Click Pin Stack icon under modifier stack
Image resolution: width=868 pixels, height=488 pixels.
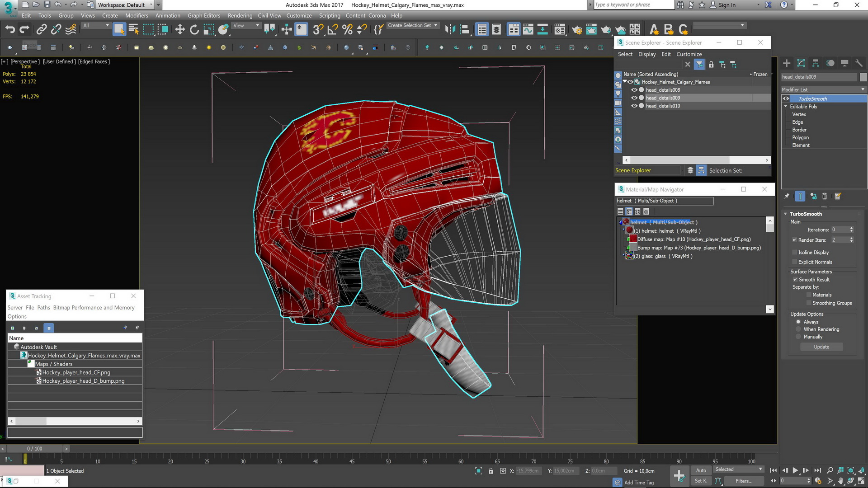787,196
